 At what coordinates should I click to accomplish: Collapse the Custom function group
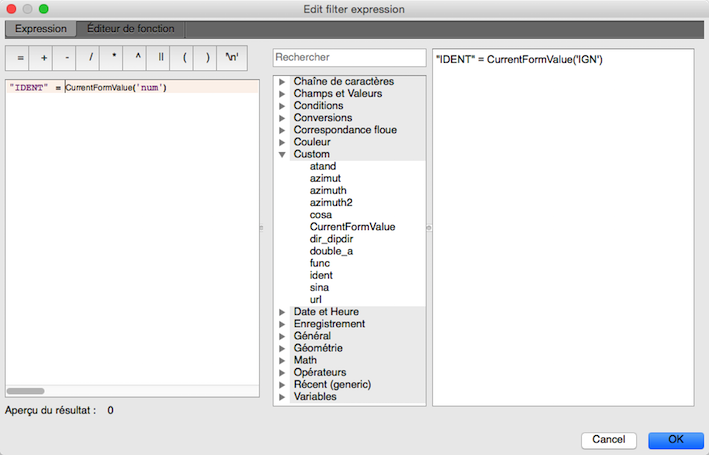point(283,154)
